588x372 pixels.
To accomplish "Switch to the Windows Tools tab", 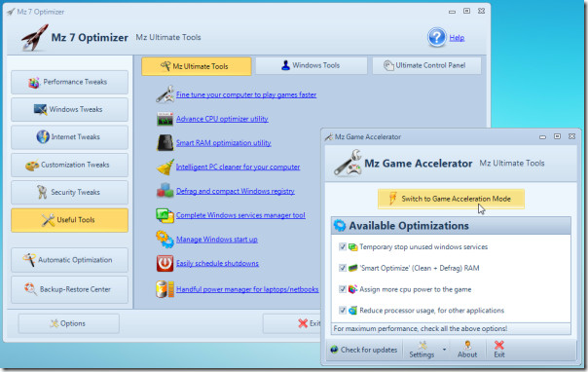I will tap(312, 65).
